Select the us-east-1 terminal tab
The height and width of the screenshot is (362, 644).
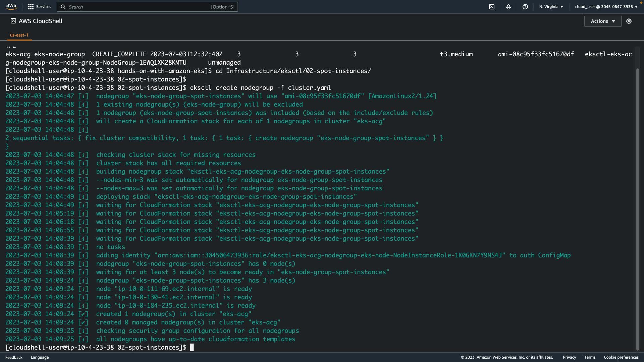click(x=19, y=35)
